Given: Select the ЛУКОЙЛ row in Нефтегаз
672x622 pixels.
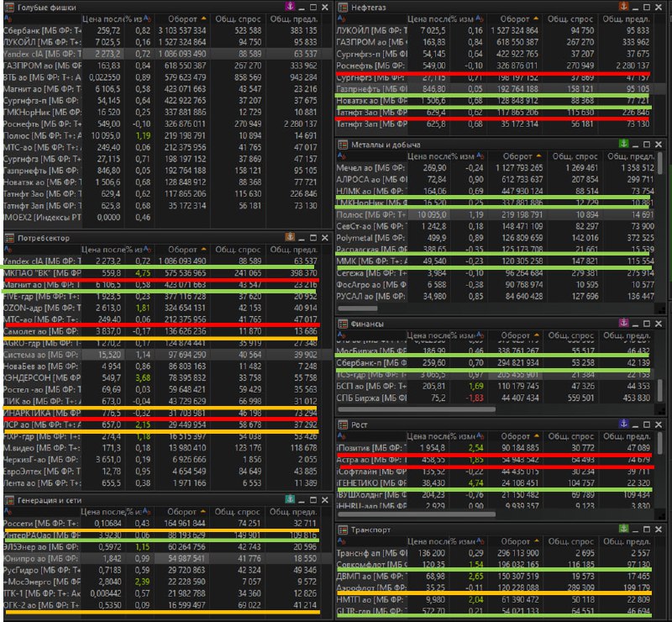Looking at the screenshot, I should point(500,30).
